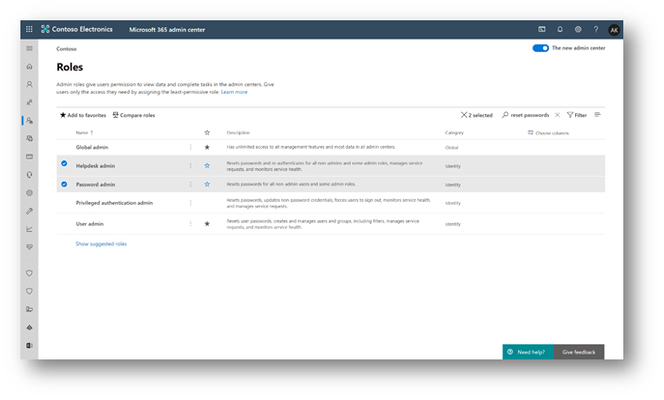Sort by the Name column header
Screen dimensions: 664x400
(84, 132)
